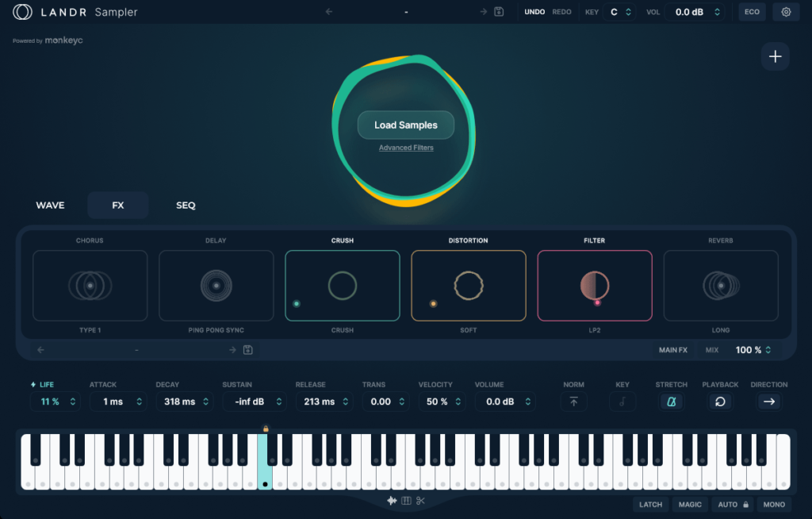Toggle Crush on via its teal dot
812x519 pixels.
[x=297, y=304]
